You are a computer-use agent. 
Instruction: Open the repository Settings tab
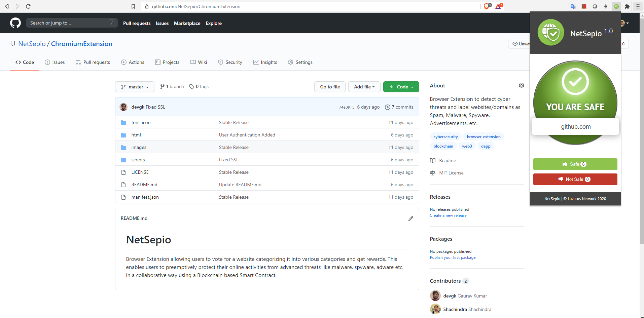coord(300,62)
